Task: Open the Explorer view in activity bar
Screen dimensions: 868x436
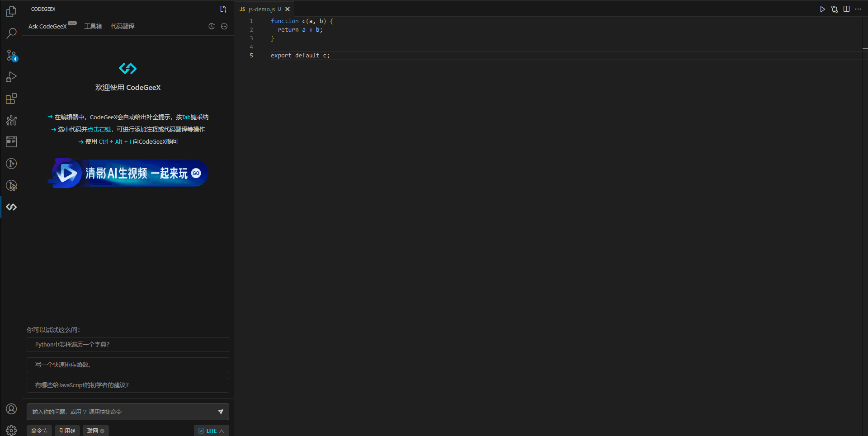Action: [x=11, y=12]
